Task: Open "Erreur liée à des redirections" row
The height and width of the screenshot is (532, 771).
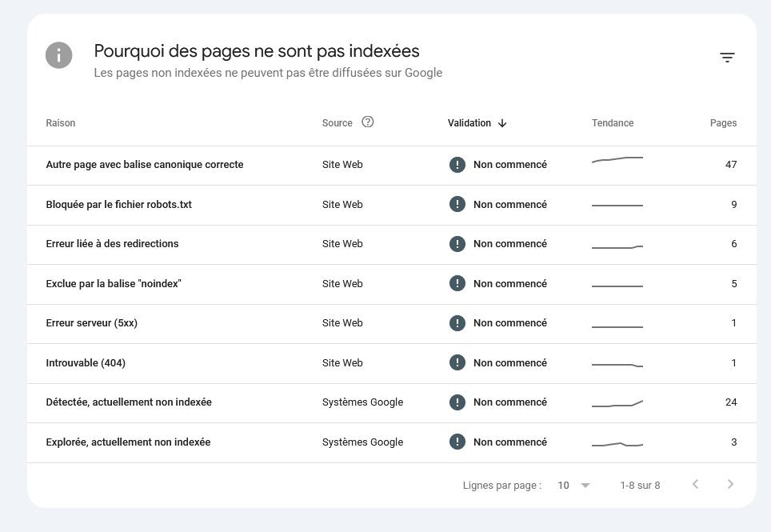Action: pos(112,244)
